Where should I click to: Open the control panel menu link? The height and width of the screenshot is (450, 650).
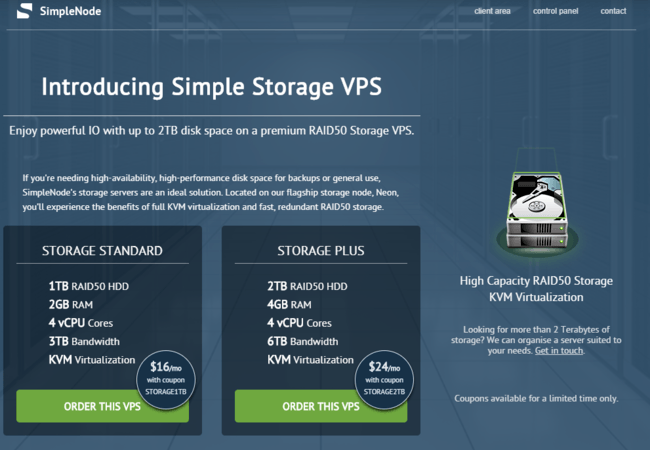[555, 11]
